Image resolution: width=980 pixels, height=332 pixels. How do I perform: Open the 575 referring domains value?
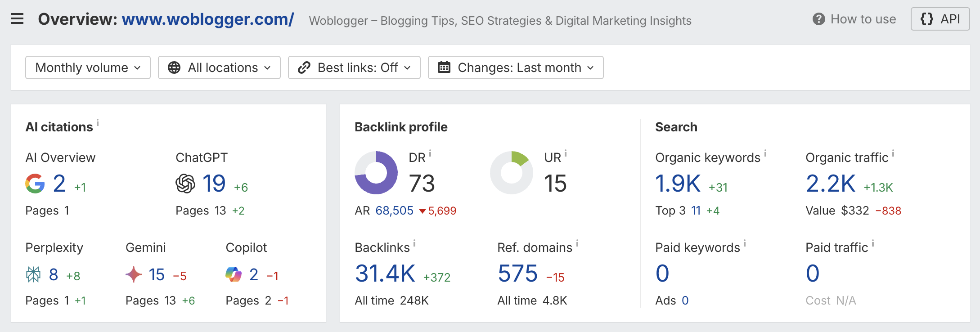pos(517,274)
